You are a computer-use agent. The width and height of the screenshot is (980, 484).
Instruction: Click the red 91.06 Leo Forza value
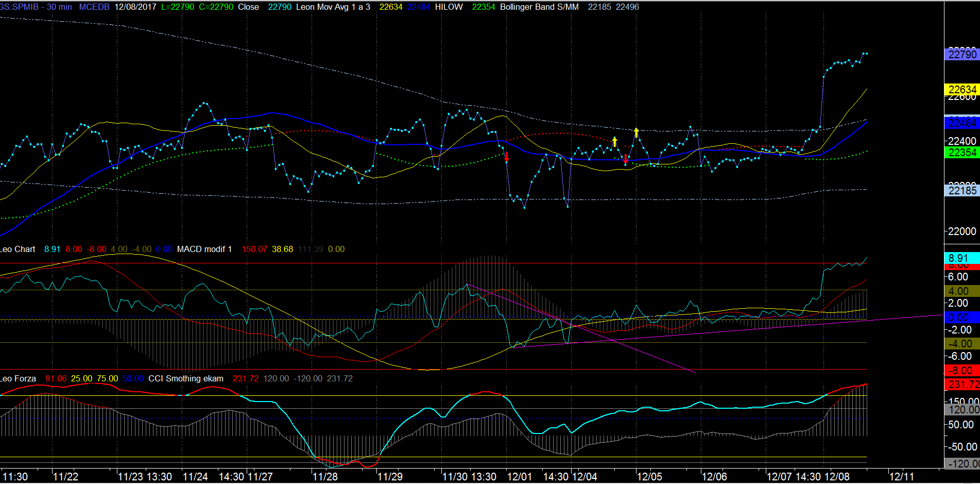click(x=56, y=379)
